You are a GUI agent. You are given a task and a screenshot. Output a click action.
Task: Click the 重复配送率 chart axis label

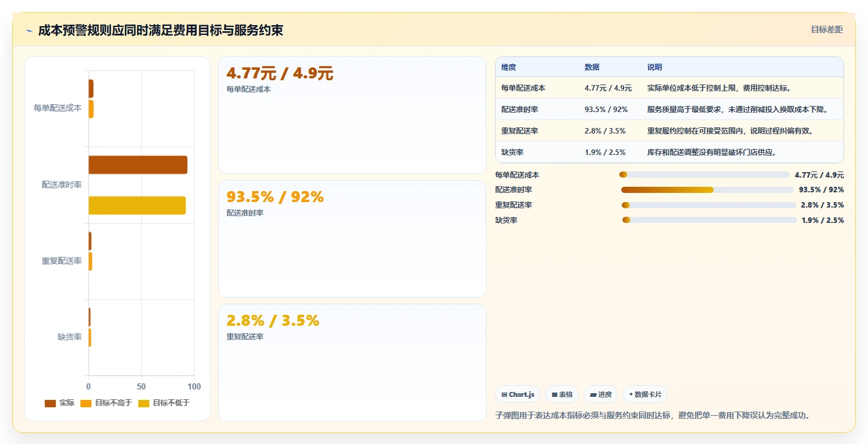(x=61, y=261)
